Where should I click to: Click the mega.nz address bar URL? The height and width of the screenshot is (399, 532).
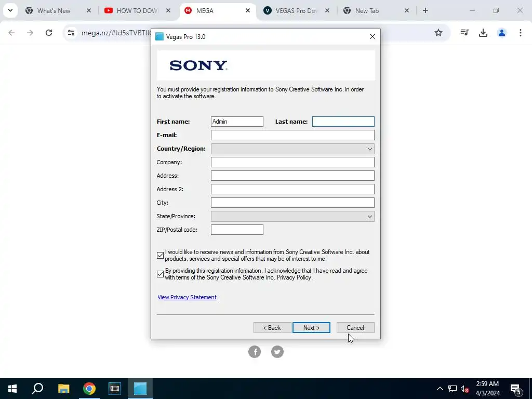[115, 33]
